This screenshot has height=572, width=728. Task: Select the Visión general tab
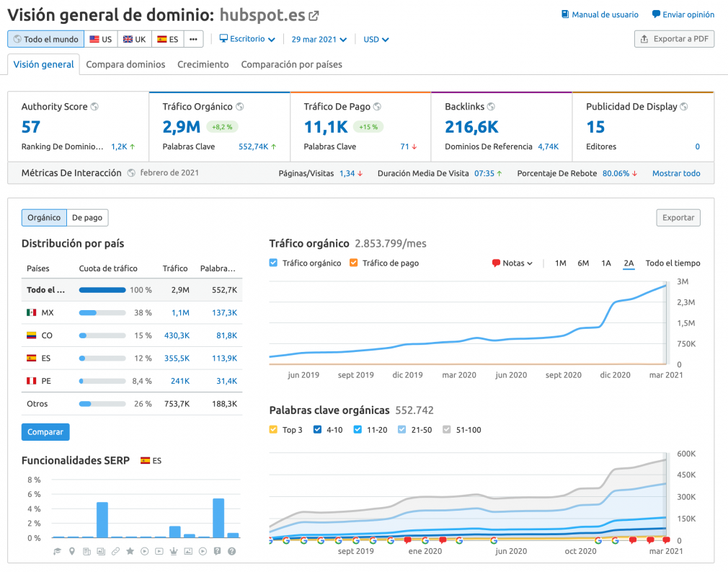(44, 65)
